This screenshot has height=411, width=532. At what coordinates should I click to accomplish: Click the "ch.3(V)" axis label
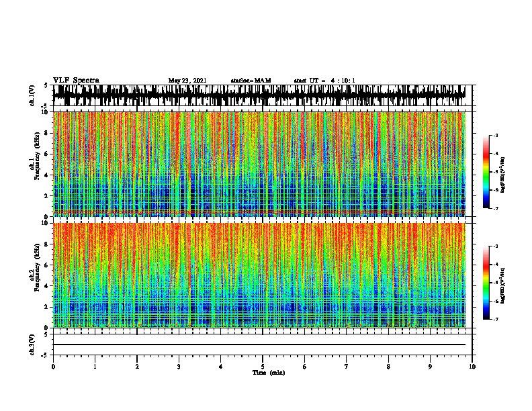[32, 345]
